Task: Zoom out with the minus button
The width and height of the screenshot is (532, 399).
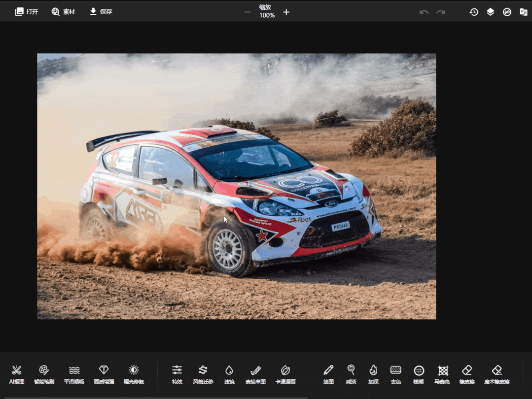Action: 248,12
